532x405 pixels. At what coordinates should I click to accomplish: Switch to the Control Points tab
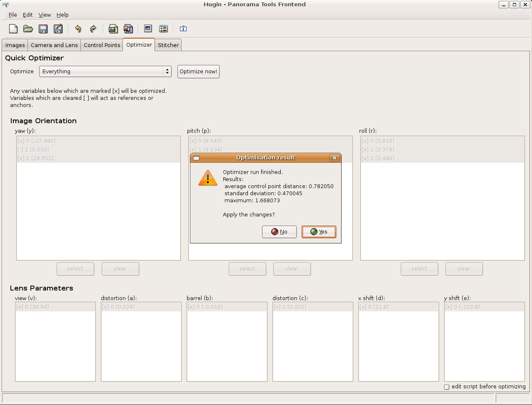[x=102, y=45]
